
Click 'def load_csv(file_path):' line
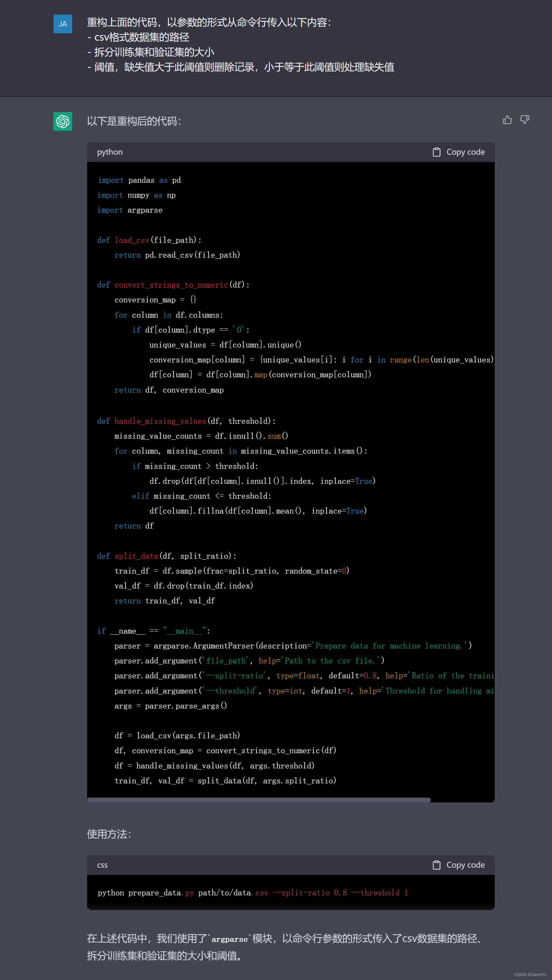click(149, 240)
